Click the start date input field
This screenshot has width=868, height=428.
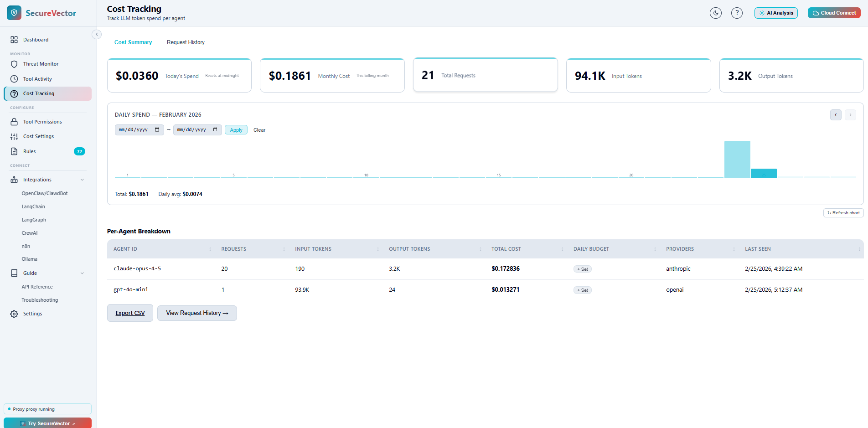(139, 130)
